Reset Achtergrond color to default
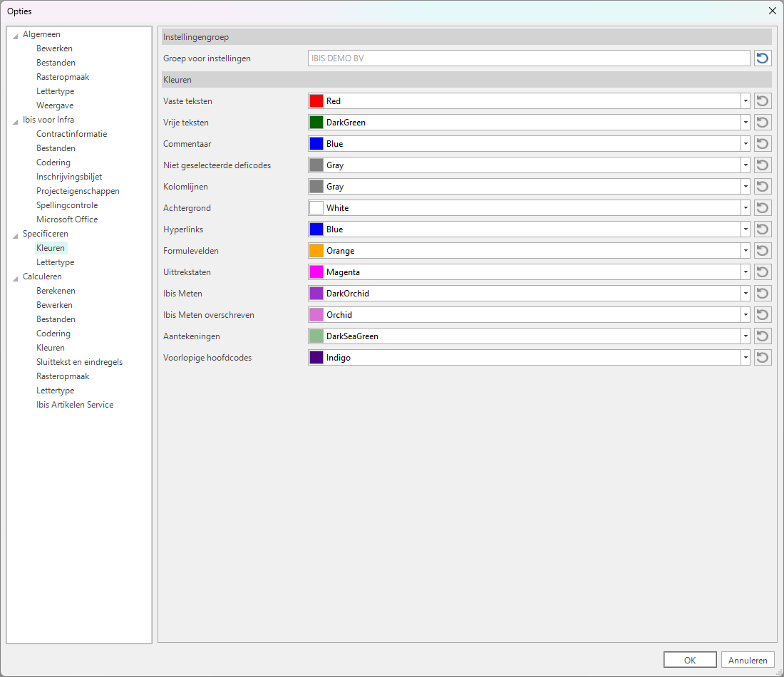 [763, 208]
